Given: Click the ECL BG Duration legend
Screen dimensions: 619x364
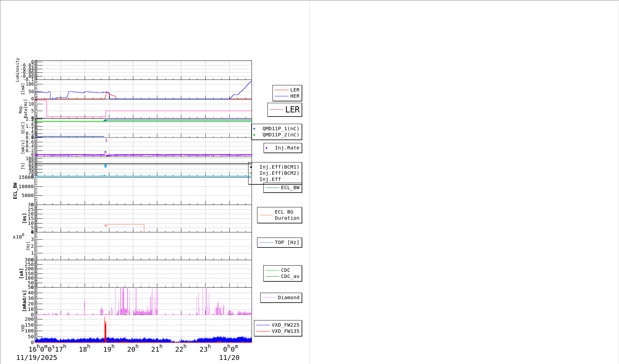Looking at the screenshot, I should [x=280, y=215].
